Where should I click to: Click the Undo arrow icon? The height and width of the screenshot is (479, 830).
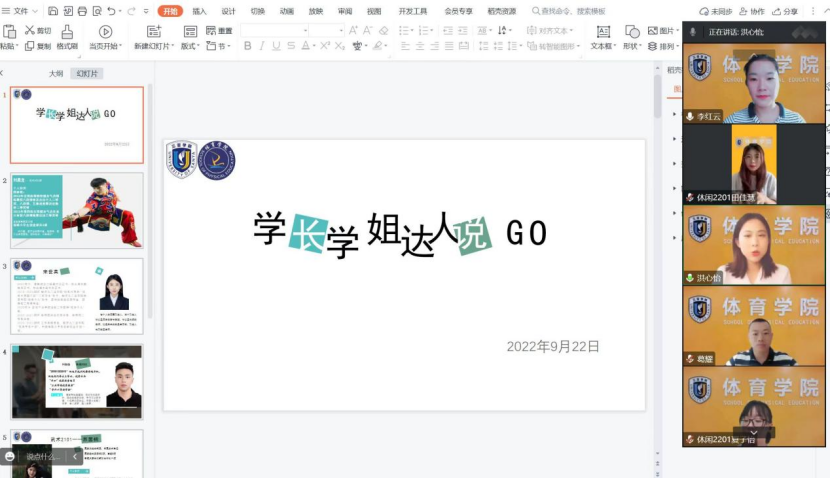(x=110, y=11)
